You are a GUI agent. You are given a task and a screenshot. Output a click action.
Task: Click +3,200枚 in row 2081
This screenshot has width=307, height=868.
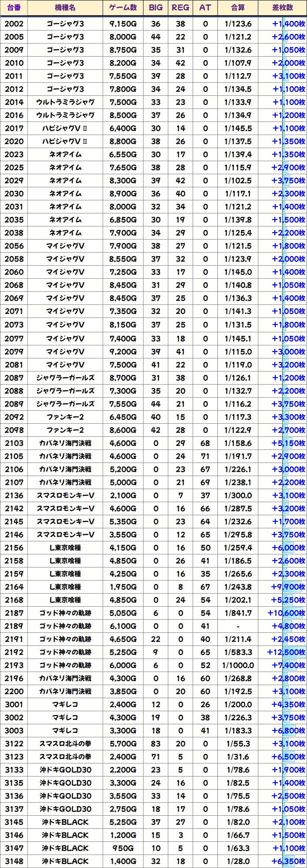click(x=289, y=365)
